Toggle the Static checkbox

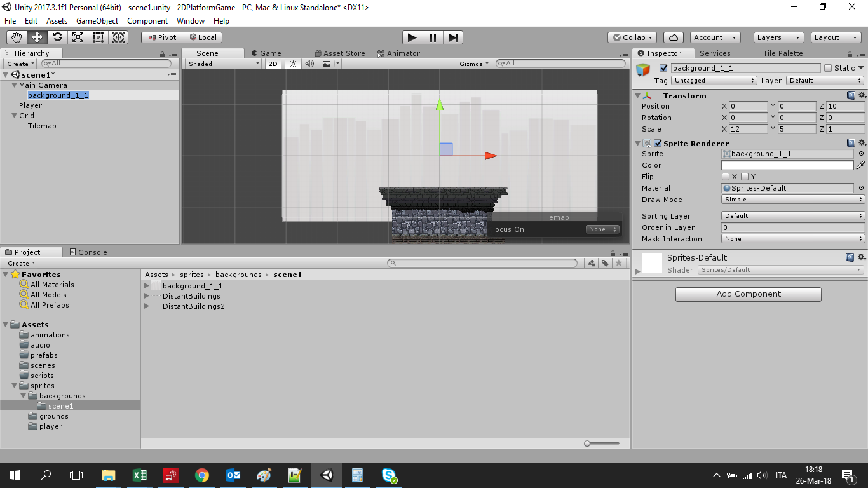click(x=828, y=68)
